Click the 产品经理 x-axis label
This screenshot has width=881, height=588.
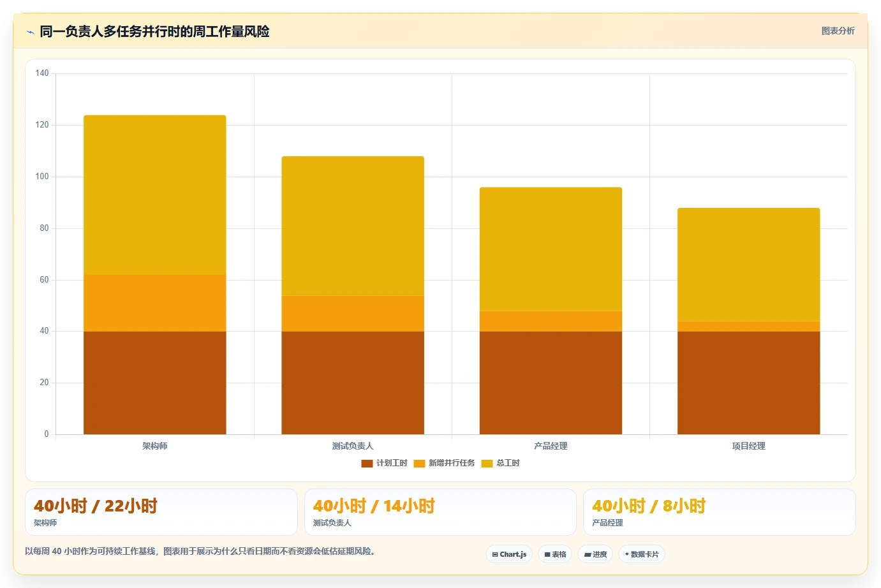pyautogui.click(x=551, y=446)
